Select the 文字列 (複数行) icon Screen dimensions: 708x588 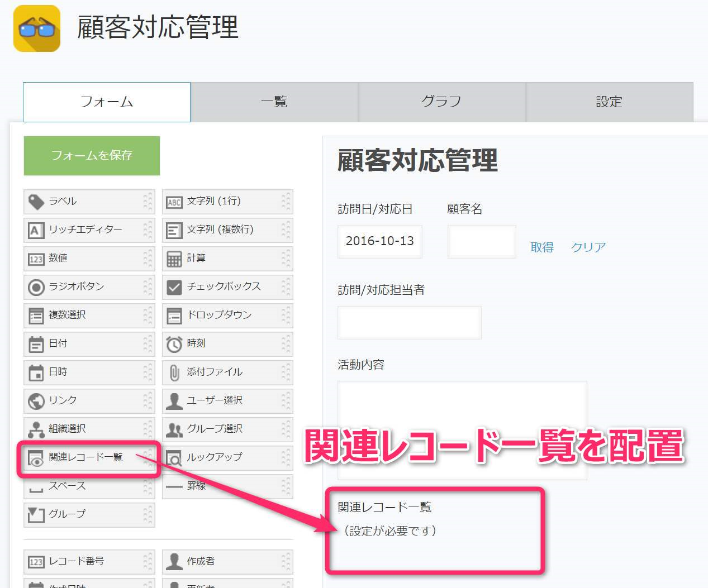point(174,230)
